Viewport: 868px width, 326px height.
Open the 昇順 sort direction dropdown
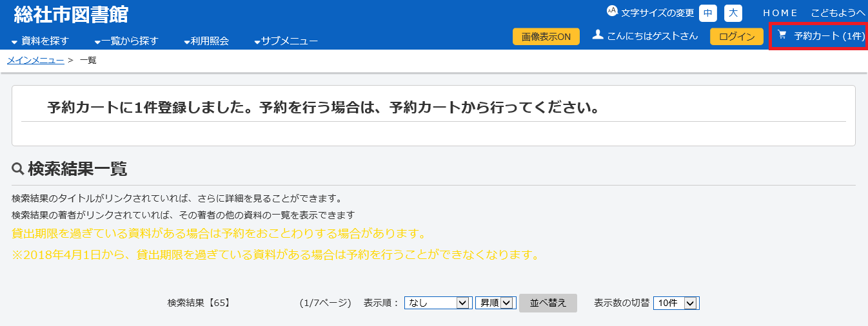495,303
